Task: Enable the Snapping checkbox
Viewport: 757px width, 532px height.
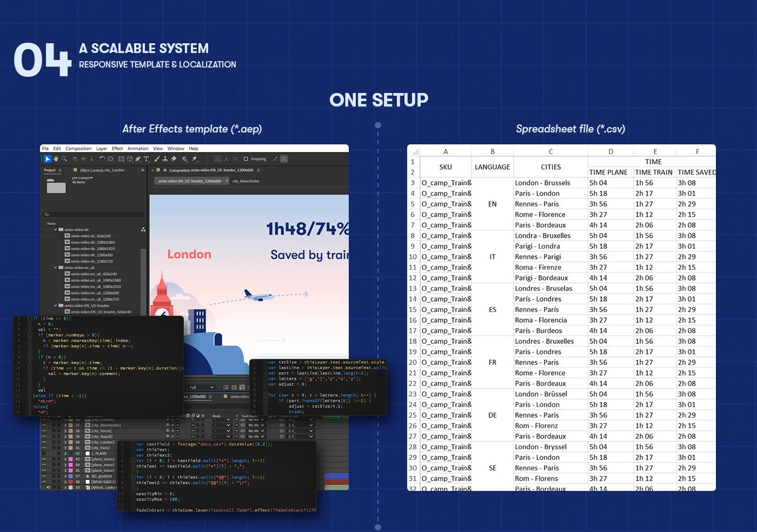Action: tap(245, 159)
